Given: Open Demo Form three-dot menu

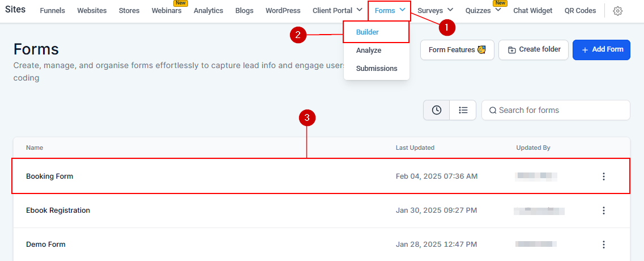Looking at the screenshot, I should [x=603, y=245].
